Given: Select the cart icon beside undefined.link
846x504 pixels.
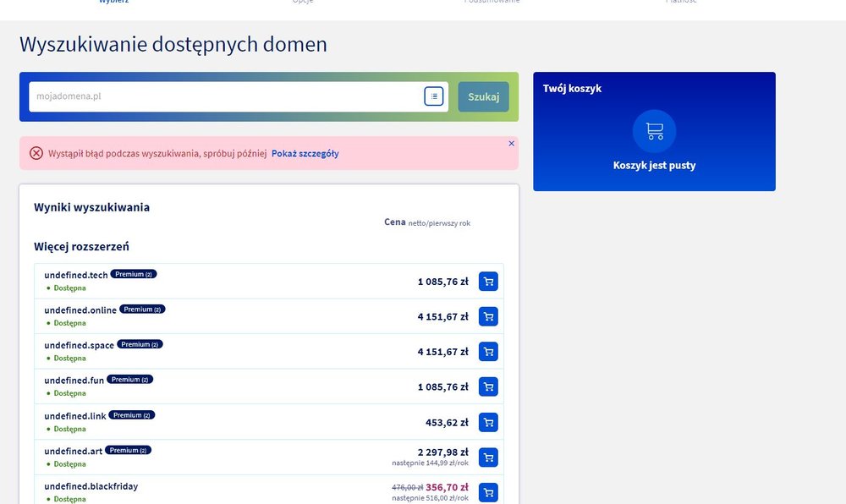Looking at the screenshot, I should pos(488,422).
